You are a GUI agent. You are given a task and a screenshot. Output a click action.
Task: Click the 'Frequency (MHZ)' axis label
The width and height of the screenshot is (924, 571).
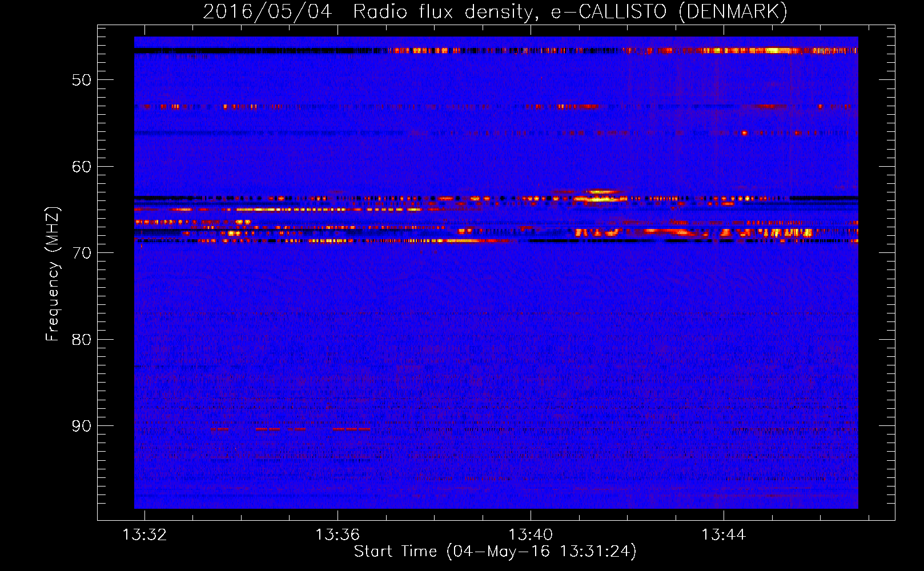53,274
